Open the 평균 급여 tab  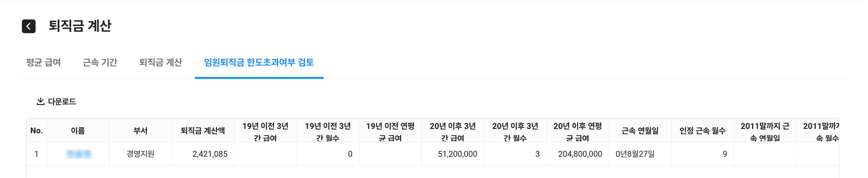pos(44,62)
